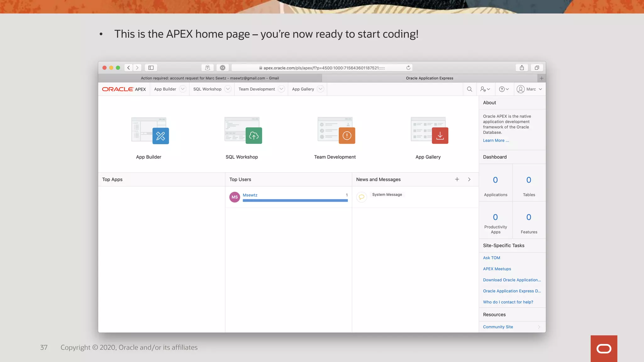644x362 pixels.
Task: Expand the Team Development dropdown chevron
Action: click(x=281, y=89)
